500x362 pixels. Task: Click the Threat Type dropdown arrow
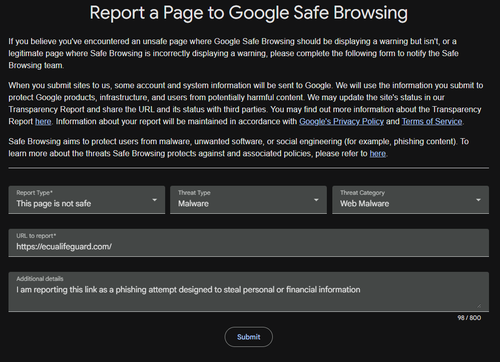point(316,200)
